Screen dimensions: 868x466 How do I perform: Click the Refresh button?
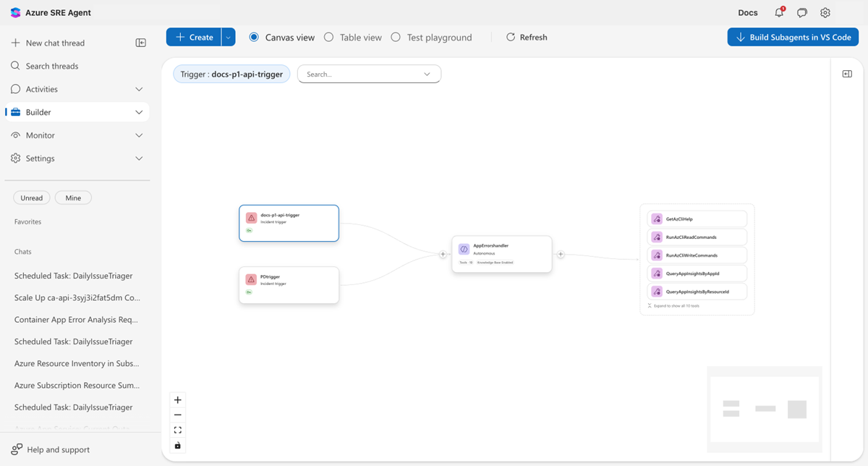coord(526,37)
